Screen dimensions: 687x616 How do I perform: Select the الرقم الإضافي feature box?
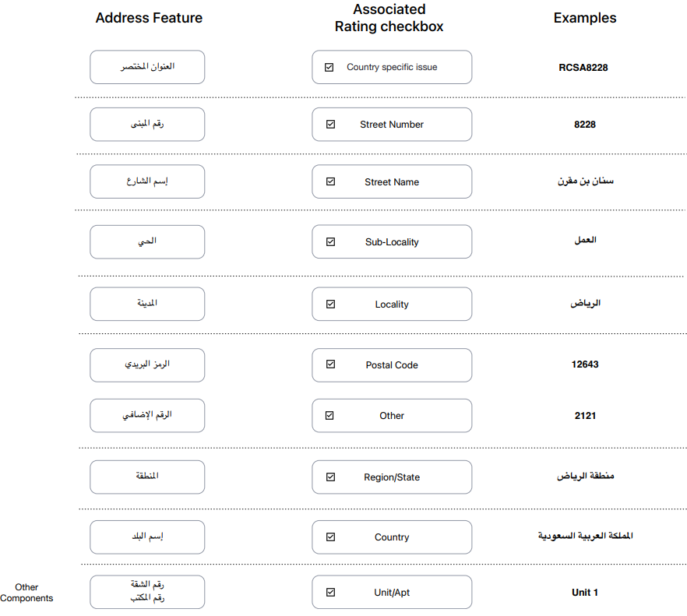pos(147,415)
